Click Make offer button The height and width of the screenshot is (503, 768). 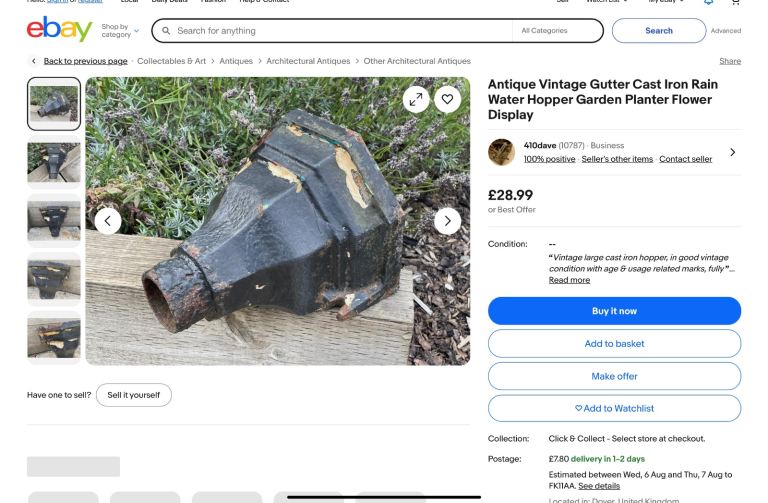click(614, 376)
